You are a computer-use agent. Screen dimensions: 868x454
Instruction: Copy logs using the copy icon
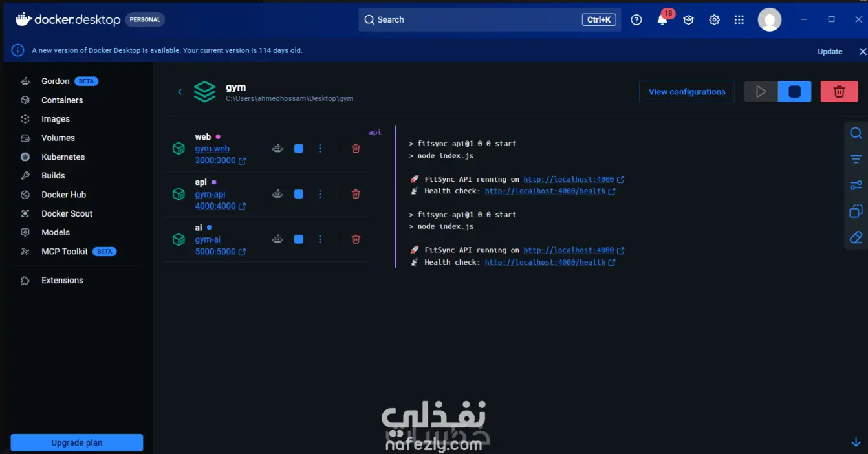pos(856,211)
